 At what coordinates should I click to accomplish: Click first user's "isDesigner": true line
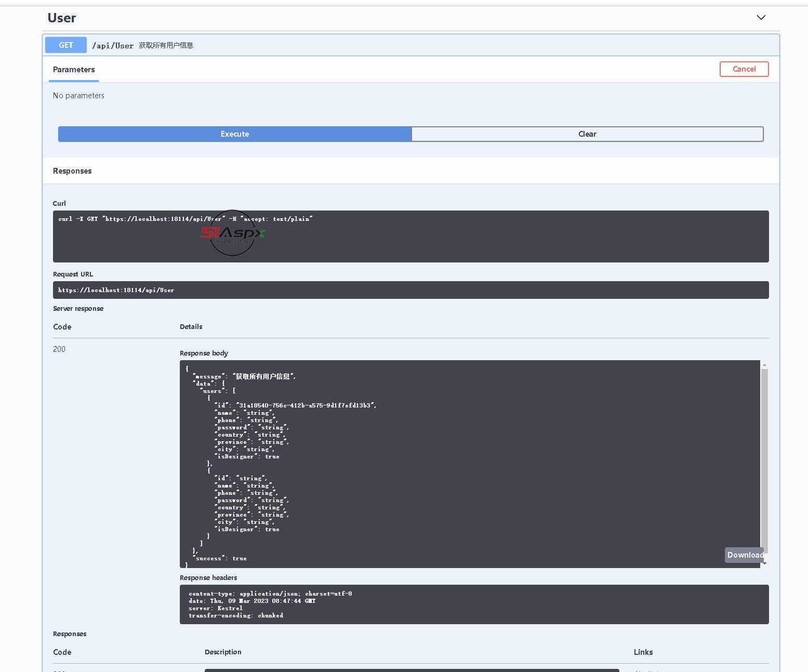[247, 456]
